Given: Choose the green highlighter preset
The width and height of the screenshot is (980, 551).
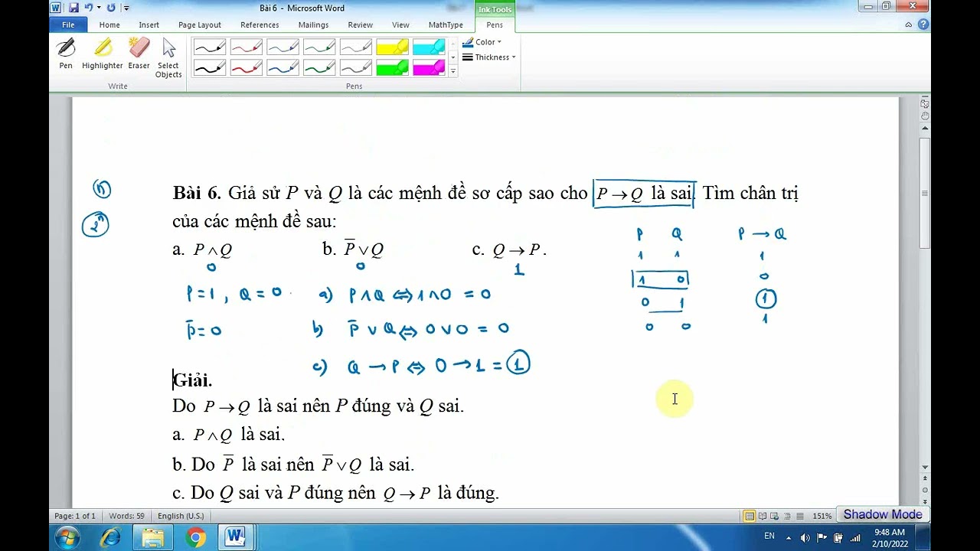Looking at the screenshot, I should [392, 67].
